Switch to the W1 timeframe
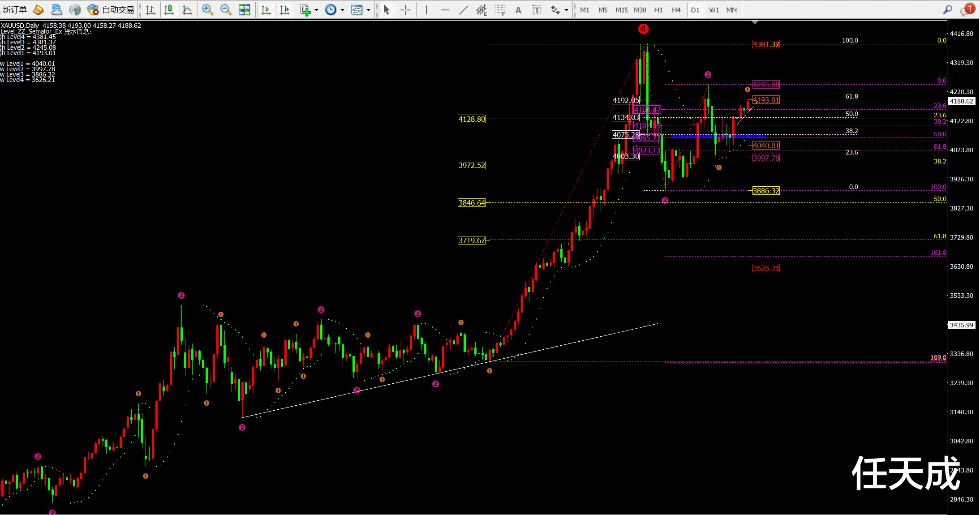Screen dimensions: 980x515 [714, 10]
